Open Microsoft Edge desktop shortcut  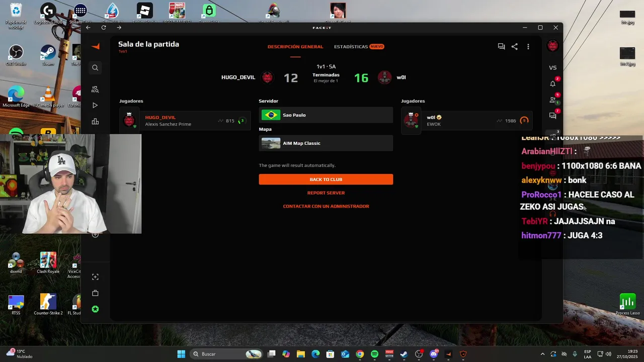click(x=16, y=97)
